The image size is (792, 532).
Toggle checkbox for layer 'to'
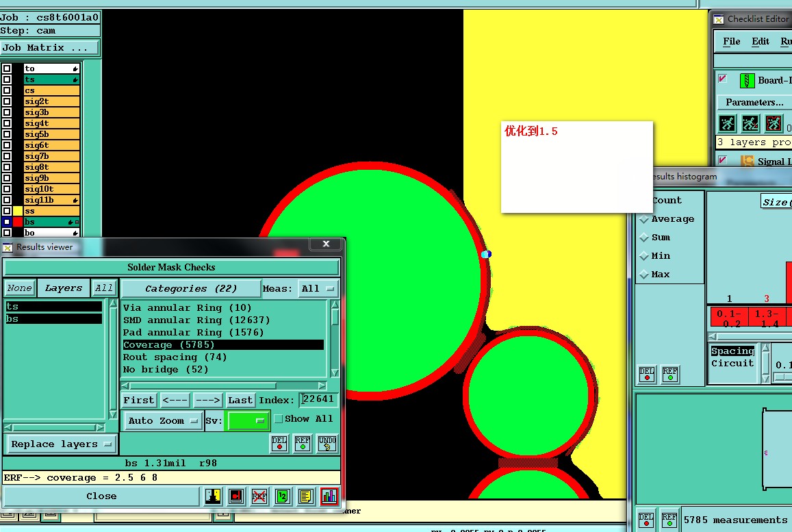tap(7, 68)
